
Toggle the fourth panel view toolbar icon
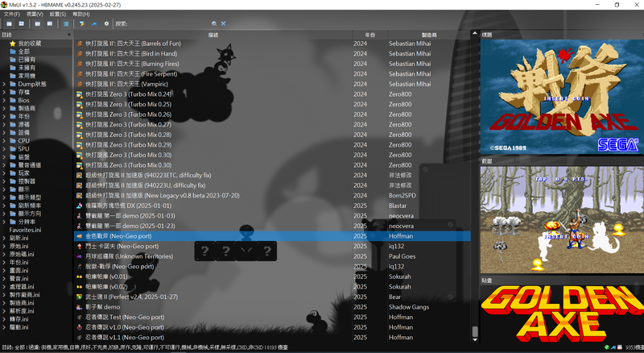(50, 24)
